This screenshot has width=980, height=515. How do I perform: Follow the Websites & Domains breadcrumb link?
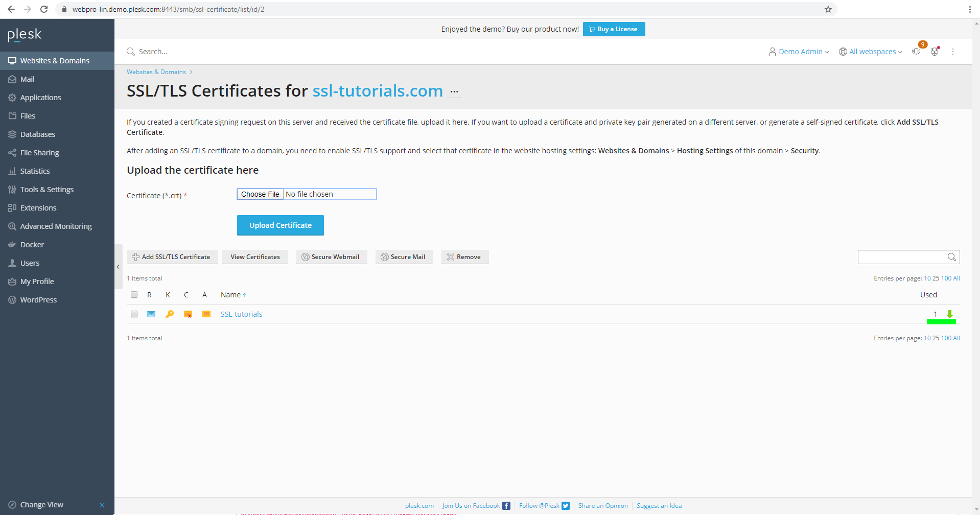(156, 72)
